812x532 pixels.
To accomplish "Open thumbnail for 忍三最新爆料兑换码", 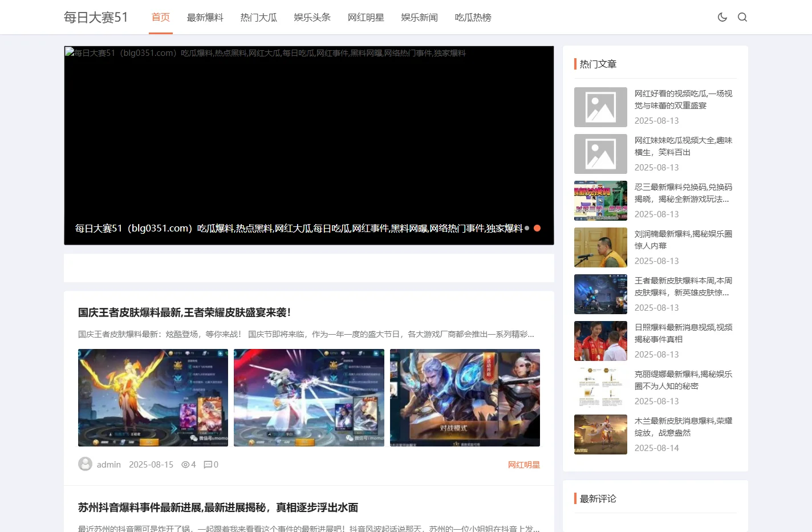I will pos(600,201).
